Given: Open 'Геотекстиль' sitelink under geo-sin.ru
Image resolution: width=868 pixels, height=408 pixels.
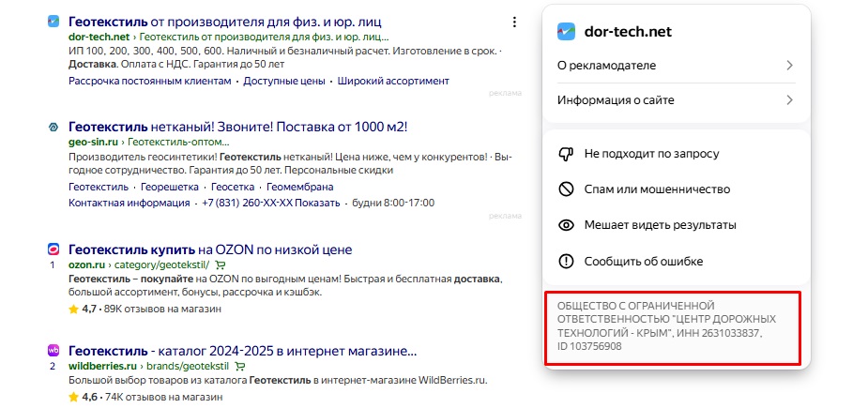Looking at the screenshot, I should click(x=99, y=187).
